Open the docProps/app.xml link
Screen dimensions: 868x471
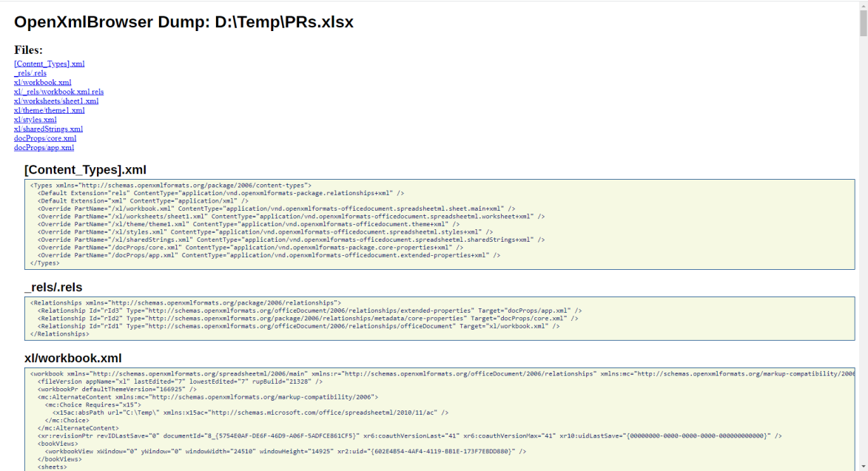pos(44,147)
